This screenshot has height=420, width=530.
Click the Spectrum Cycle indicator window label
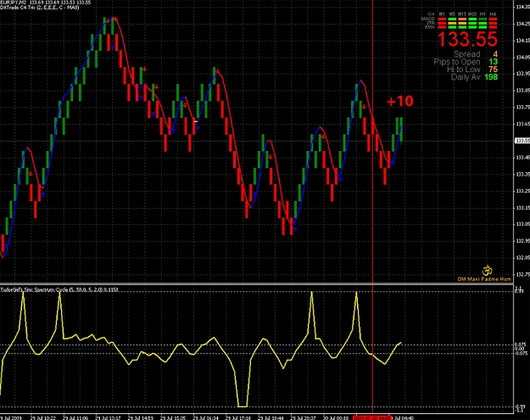pos(59,290)
